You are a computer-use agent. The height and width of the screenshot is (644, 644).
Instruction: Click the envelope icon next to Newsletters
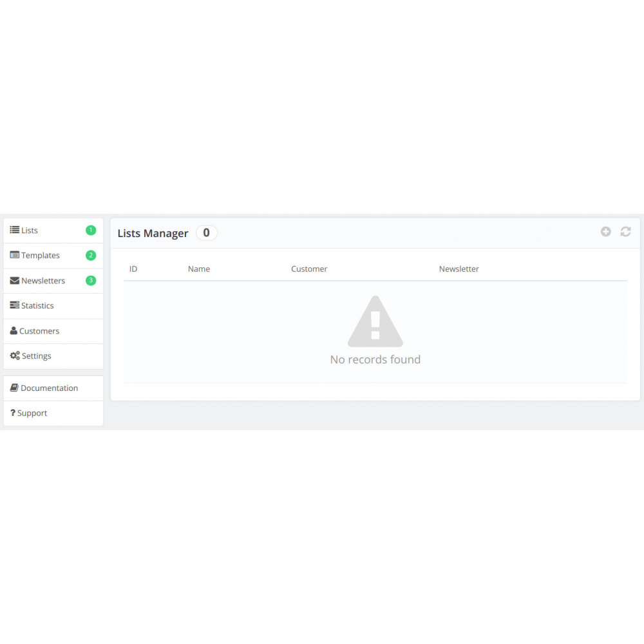14,281
